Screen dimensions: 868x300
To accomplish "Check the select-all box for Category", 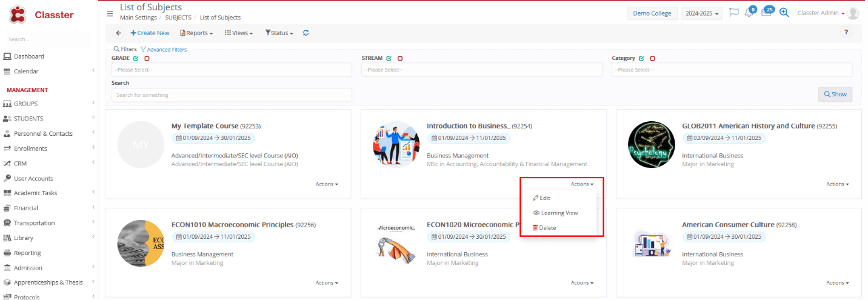I will point(641,59).
